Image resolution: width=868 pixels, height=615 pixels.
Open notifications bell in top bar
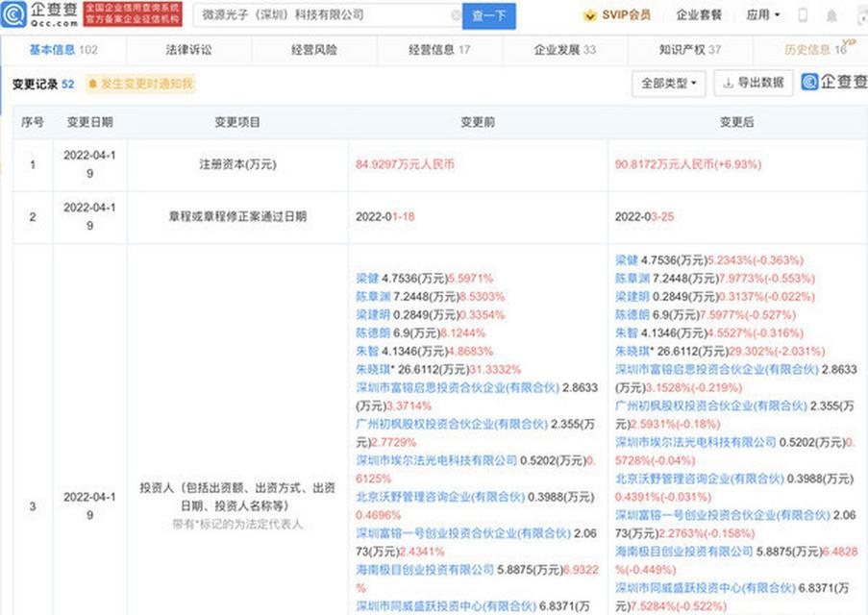pos(831,16)
